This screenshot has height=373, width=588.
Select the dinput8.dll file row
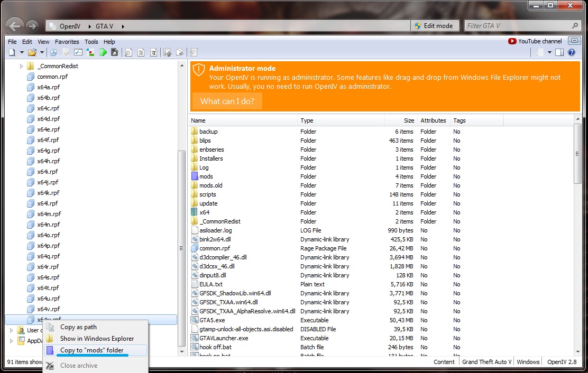coord(381,275)
